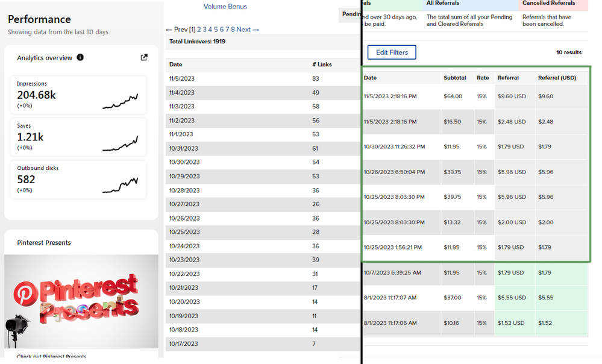Select the Impressions metric card
602x364 pixels.
78,95
